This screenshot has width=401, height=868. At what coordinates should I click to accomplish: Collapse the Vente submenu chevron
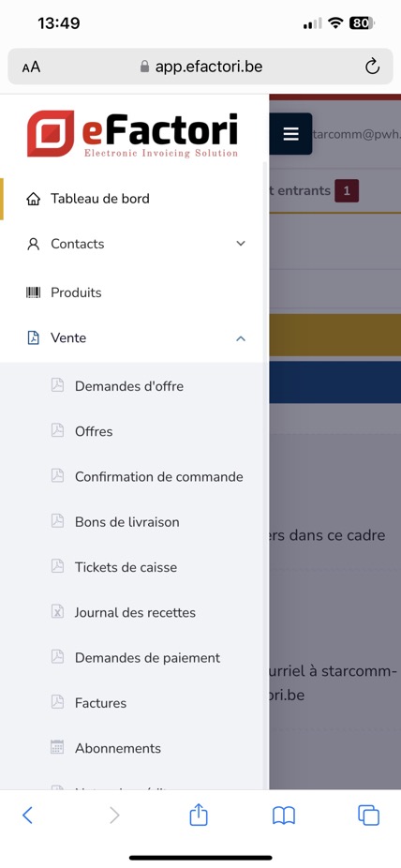(x=241, y=338)
